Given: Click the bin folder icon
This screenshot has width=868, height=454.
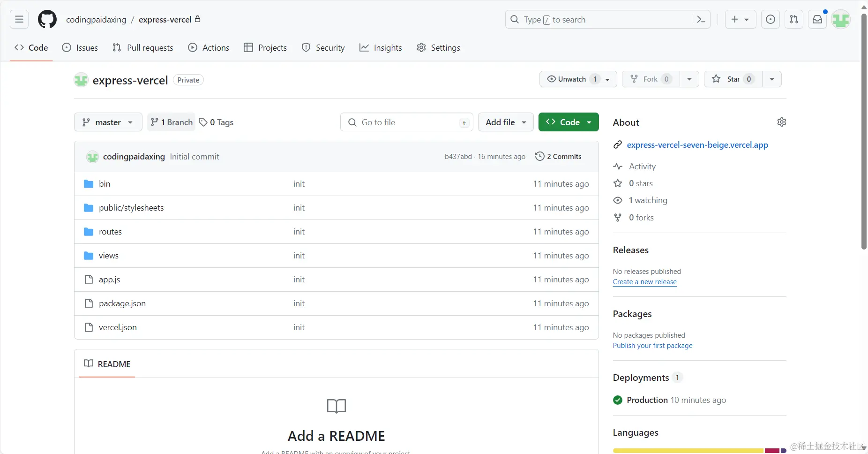Looking at the screenshot, I should (89, 184).
